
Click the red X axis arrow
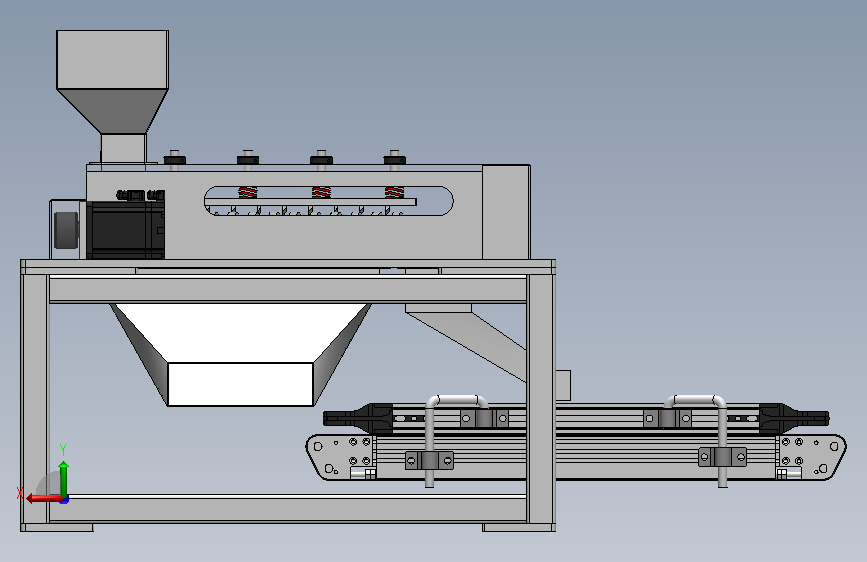click(44, 498)
